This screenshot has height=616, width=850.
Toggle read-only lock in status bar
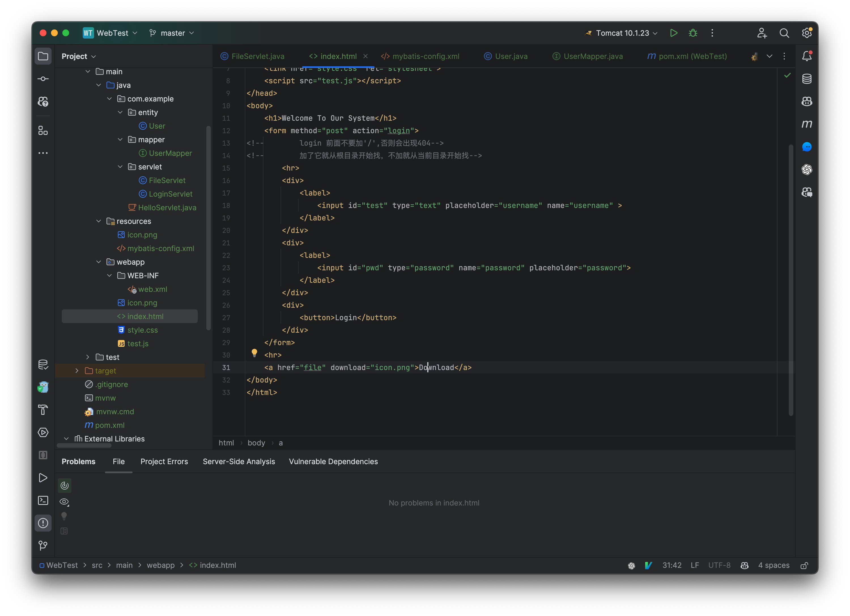[804, 565]
